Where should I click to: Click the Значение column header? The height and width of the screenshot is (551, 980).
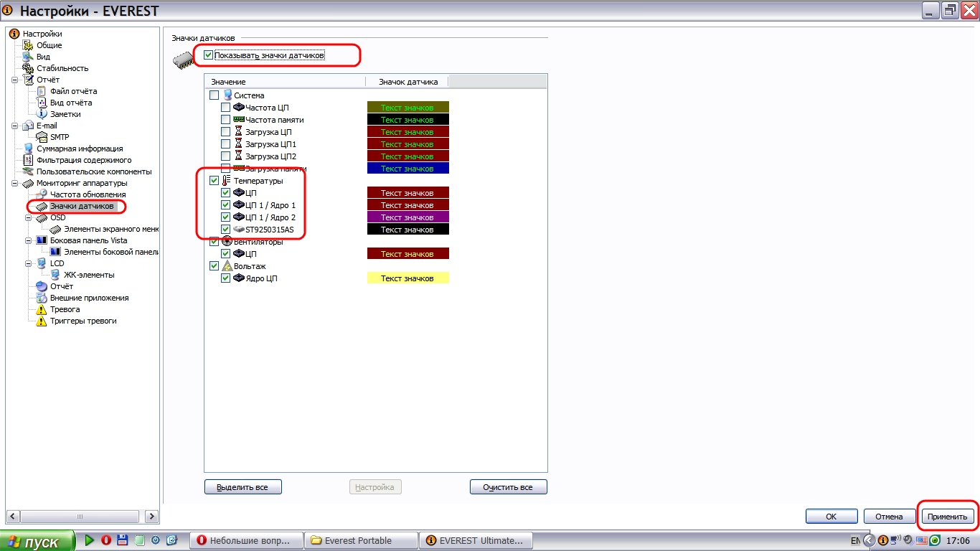(x=285, y=82)
